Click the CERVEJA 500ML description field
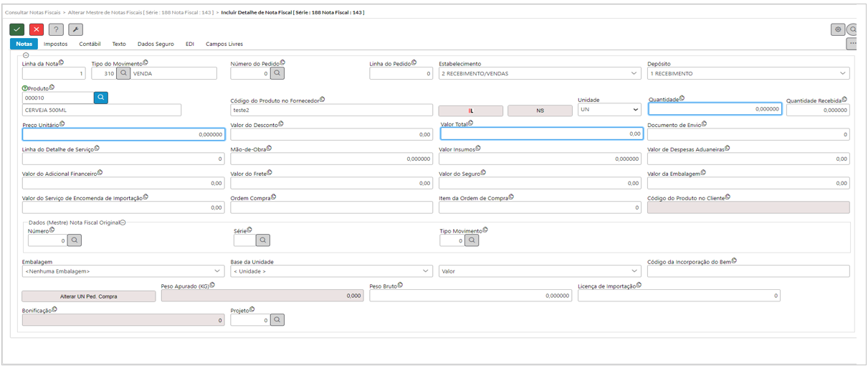The height and width of the screenshot is (366, 868). coord(102,110)
